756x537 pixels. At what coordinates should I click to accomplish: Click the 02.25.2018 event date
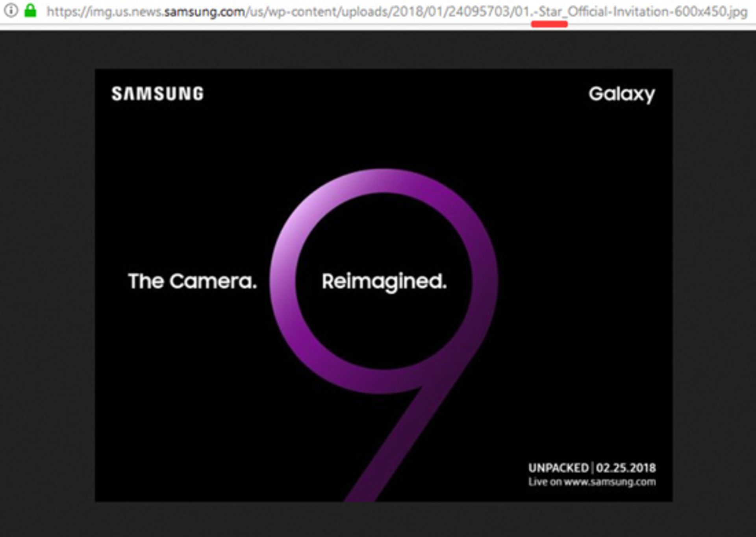(x=626, y=468)
